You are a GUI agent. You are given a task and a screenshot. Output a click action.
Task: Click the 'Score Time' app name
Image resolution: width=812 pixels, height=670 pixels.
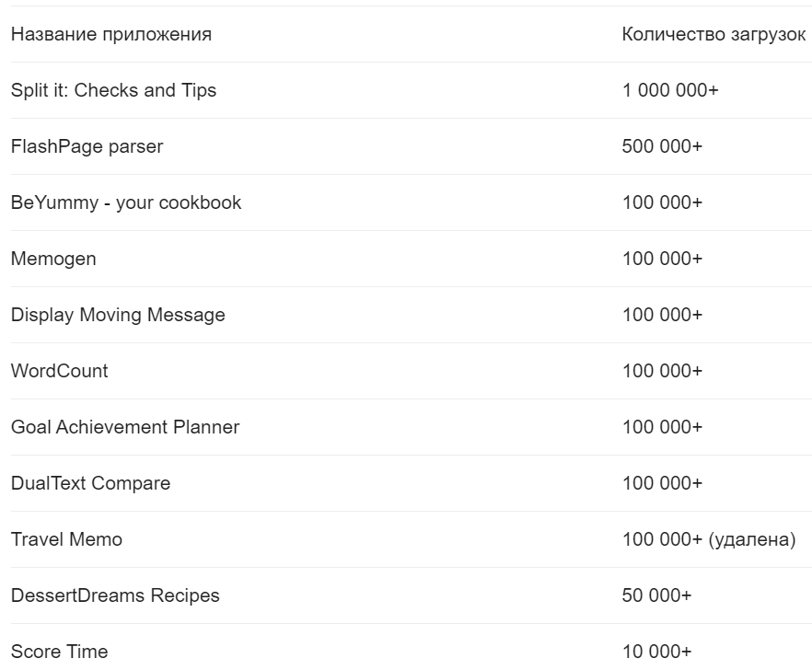(x=60, y=652)
